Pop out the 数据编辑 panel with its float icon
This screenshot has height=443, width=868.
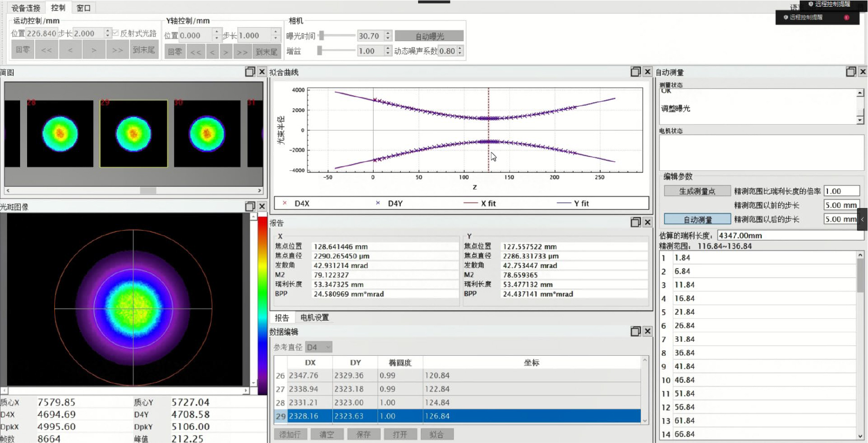coord(635,331)
